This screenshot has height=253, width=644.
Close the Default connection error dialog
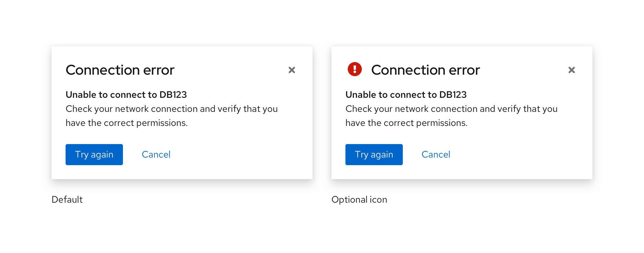click(x=292, y=70)
